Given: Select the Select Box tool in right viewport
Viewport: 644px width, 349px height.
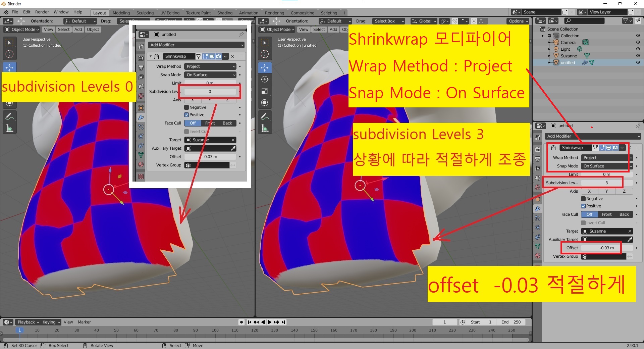Looking at the screenshot, I should click(265, 43).
